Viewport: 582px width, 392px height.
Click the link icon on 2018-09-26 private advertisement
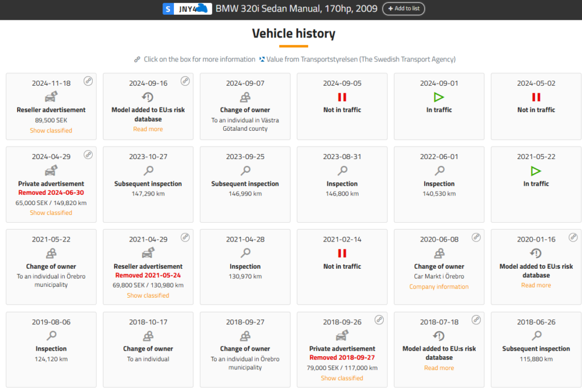379,320
